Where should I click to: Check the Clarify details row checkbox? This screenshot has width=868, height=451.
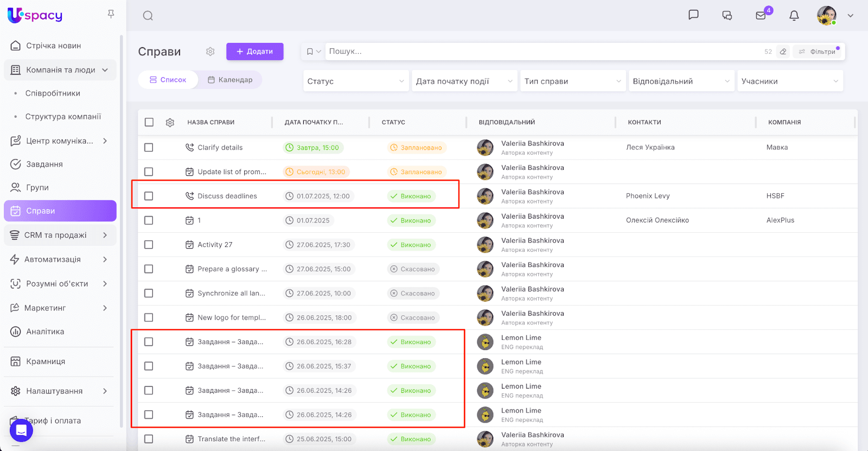tap(149, 148)
